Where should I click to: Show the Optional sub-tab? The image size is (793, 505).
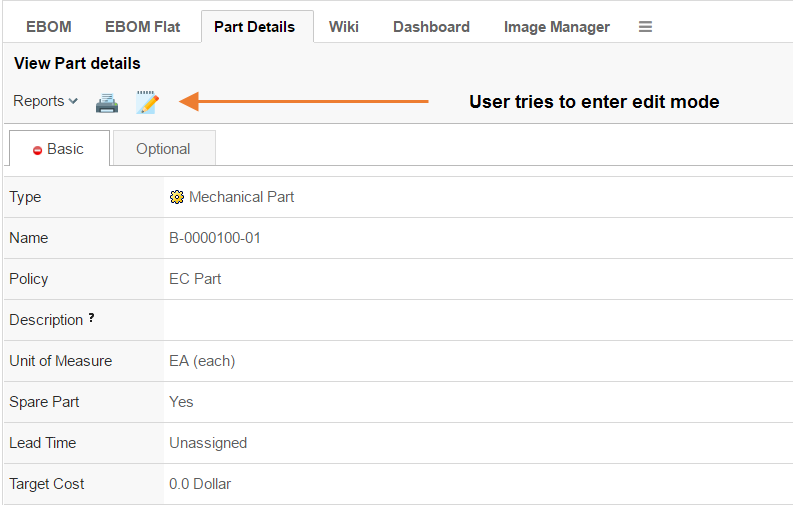(163, 149)
